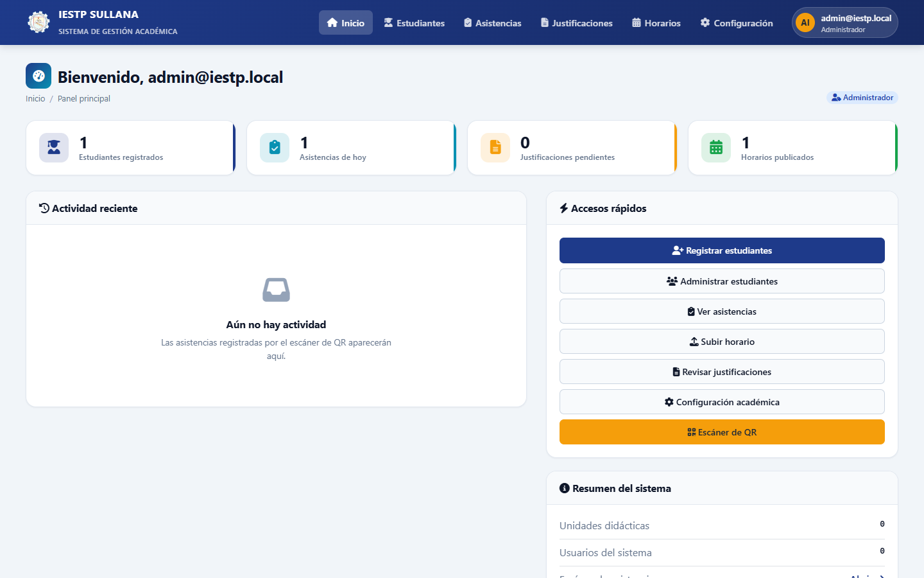Open the Inicio navigation tab
The image size is (924, 578).
pyautogui.click(x=346, y=22)
